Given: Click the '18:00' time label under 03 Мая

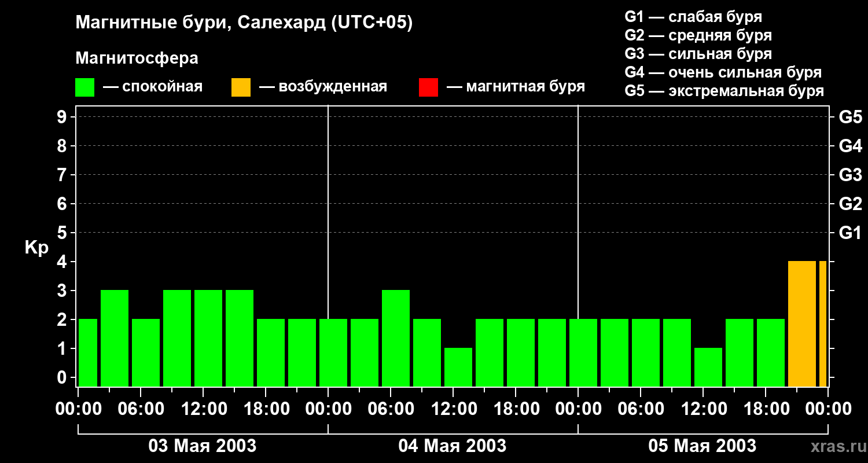Looking at the screenshot, I should coord(267,409).
